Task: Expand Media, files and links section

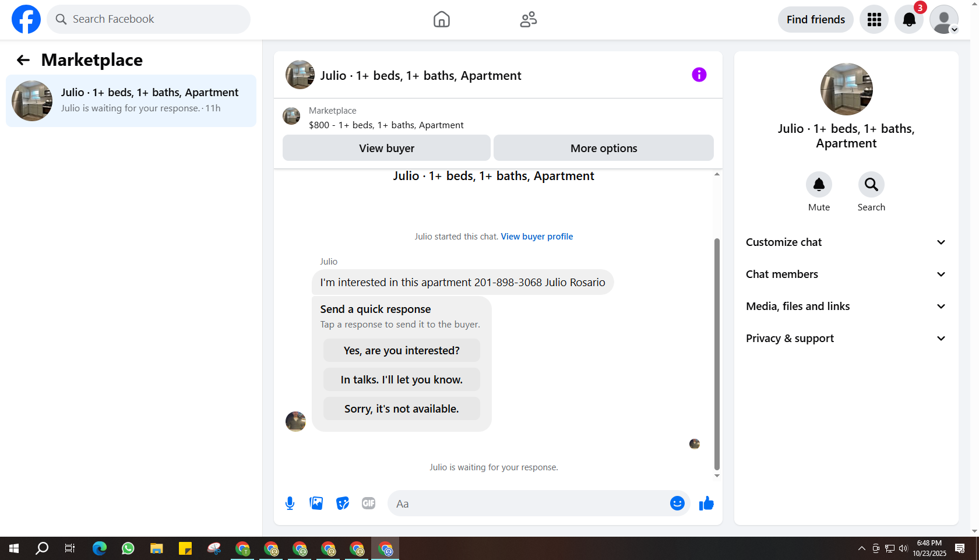Action: [x=846, y=307]
